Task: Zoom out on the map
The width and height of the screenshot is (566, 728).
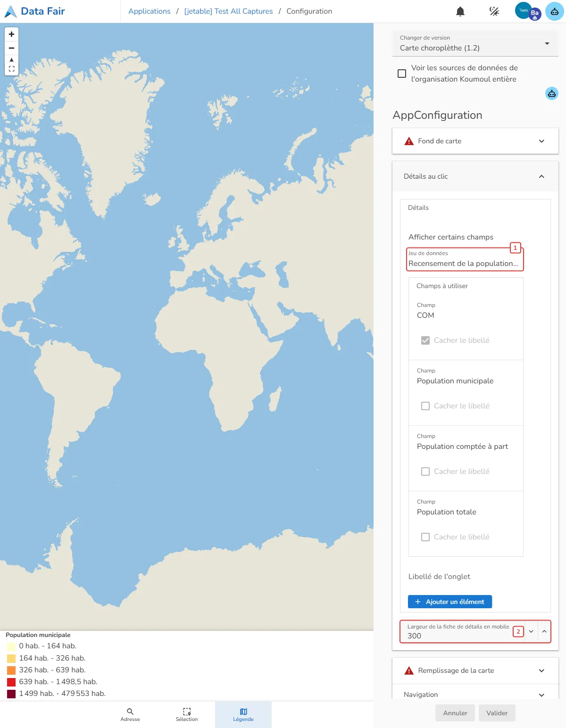Action: pos(12,48)
